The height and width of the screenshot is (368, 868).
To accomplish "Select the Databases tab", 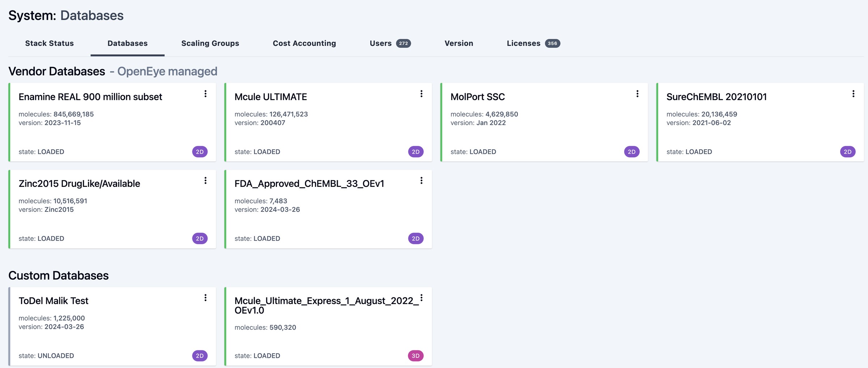I will [x=127, y=43].
